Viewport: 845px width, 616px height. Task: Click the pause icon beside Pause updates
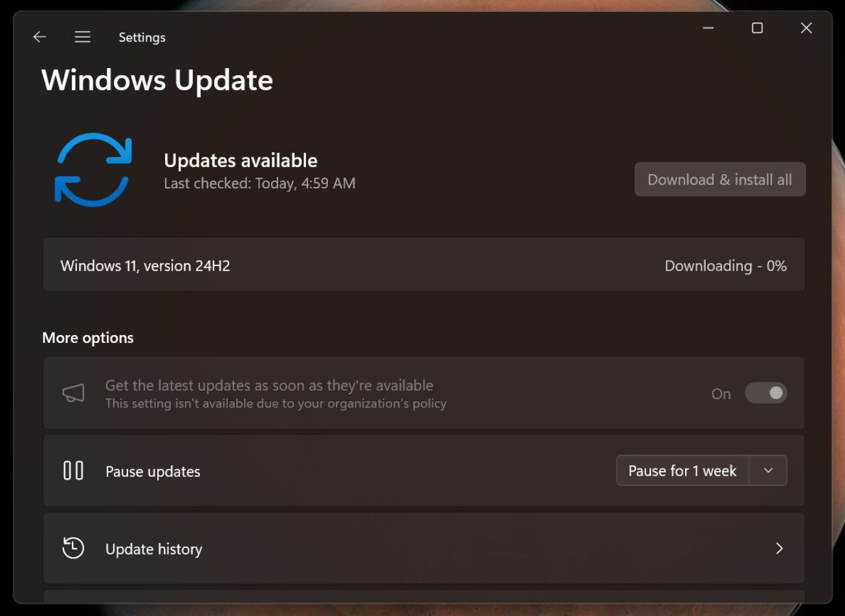73,470
